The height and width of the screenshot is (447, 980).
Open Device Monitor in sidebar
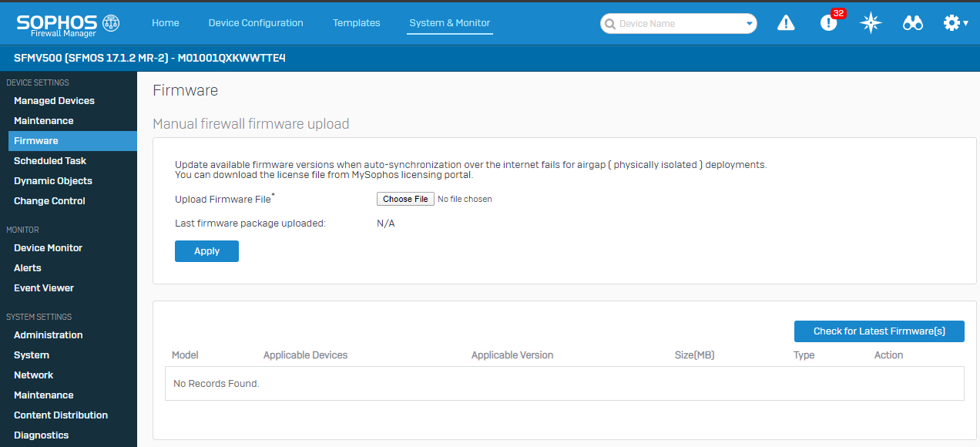[x=48, y=248]
